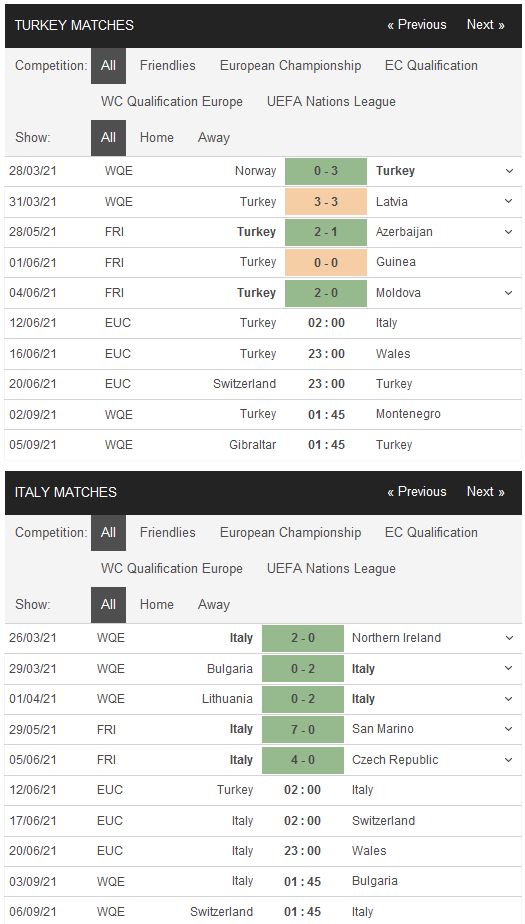525x924 pixels.
Task: Select WC Qualification Europe for Turkey
Action: point(171,101)
